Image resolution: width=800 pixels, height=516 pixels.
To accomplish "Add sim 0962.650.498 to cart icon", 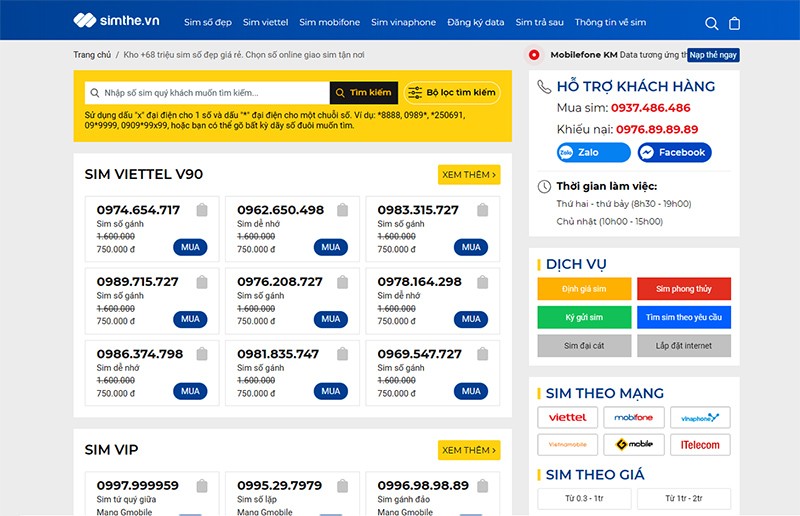I will pyautogui.click(x=342, y=210).
